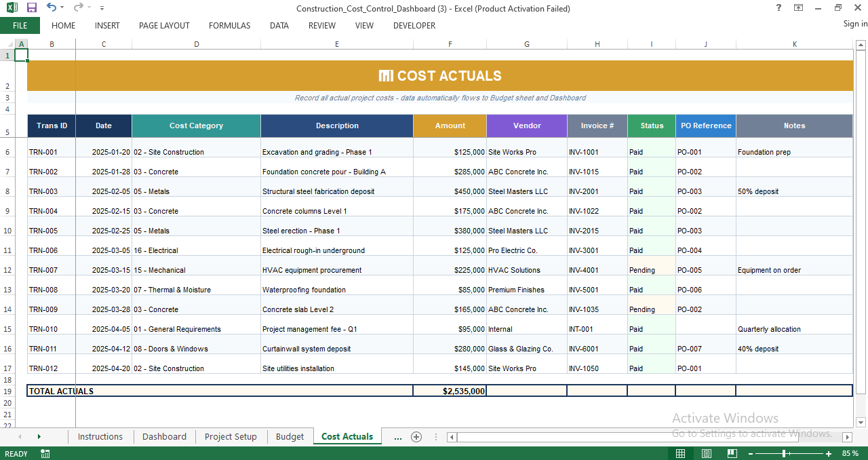
Task: Increase zoom using the zoom slider plus button
Action: click(x=829, y=453)
